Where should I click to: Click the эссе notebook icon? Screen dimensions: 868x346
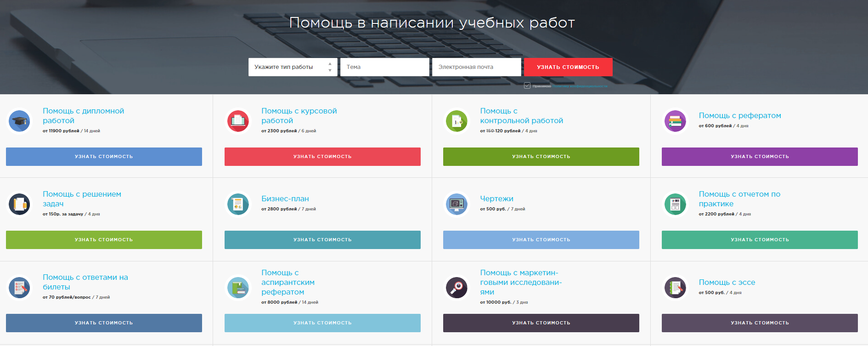[x=675, y=287]
